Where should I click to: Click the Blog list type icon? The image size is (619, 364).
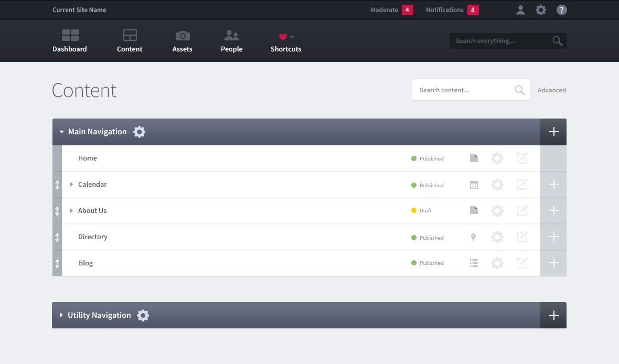[x=474, y=263]
